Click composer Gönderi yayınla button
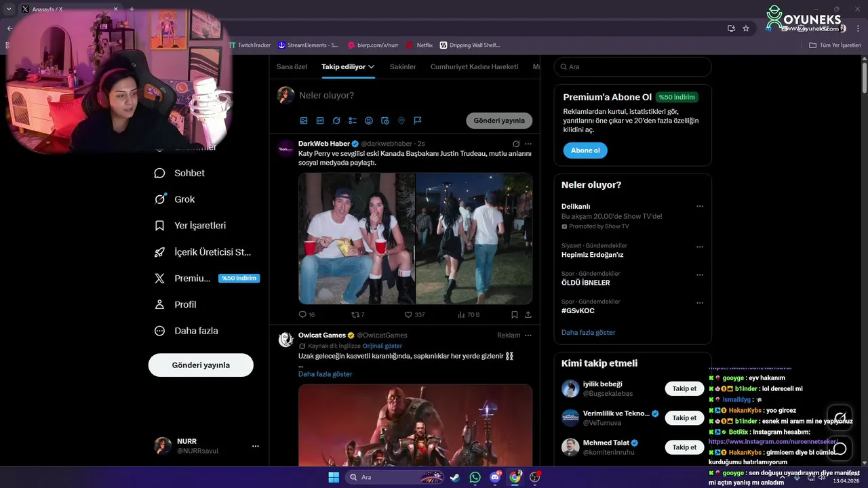The image size is (868, 488). (499, 121)
